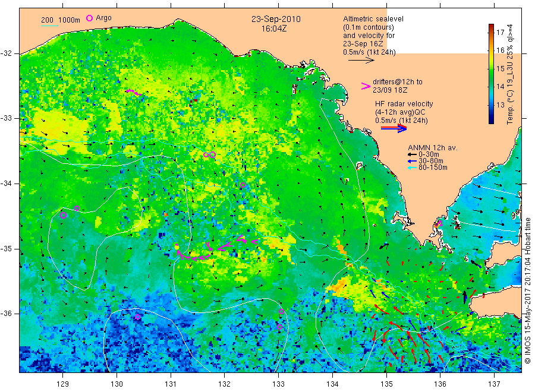
Task: Click the longitude axis label 135
Action: coord(386,384)
